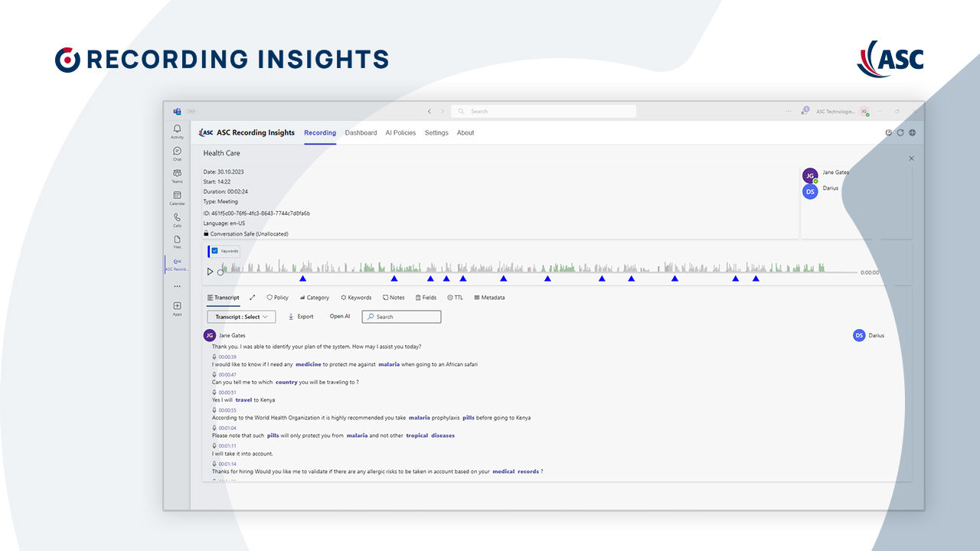
Task: Open Calendar in the Teams sidebar
Action: tap(177, 198)
